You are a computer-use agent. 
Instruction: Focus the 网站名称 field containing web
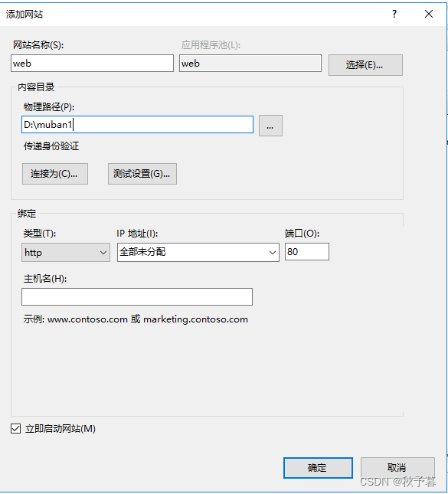pyautogui.click(x=93, y=64)
